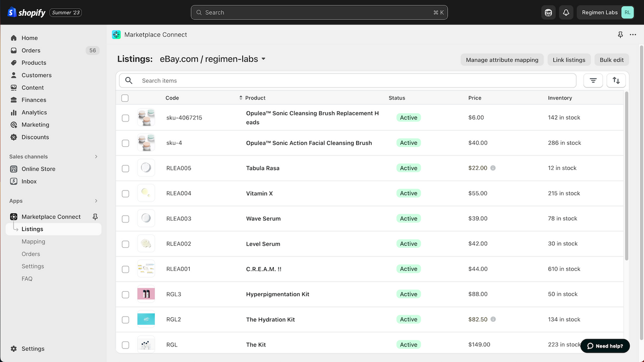Click the pin icon beside Marketplace Connect header
The height and width of the screenshot is (362, 644).
click(620, 34)
